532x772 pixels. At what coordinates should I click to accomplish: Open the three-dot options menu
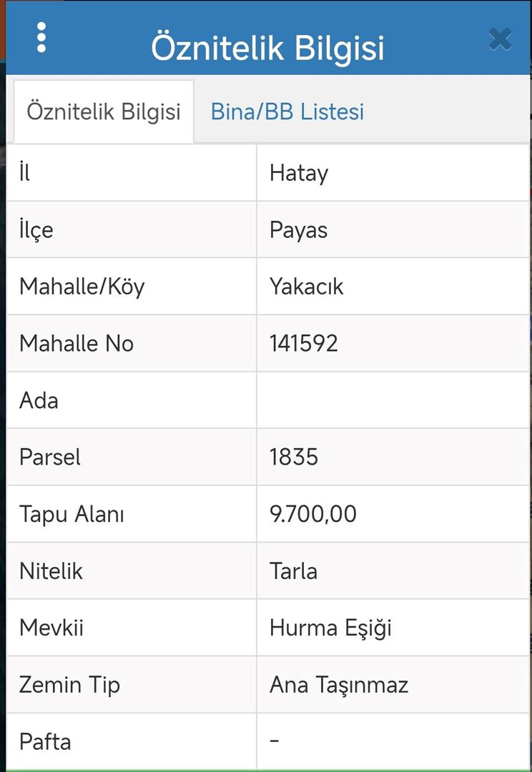41,37
